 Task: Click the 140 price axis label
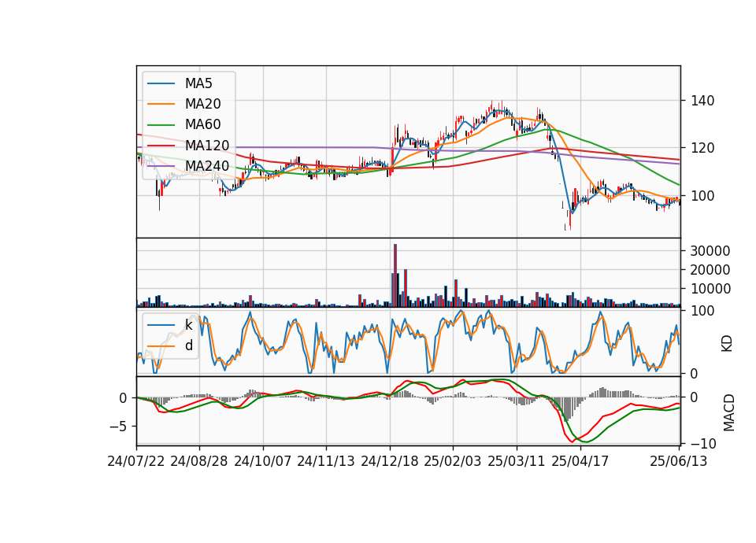702,101
